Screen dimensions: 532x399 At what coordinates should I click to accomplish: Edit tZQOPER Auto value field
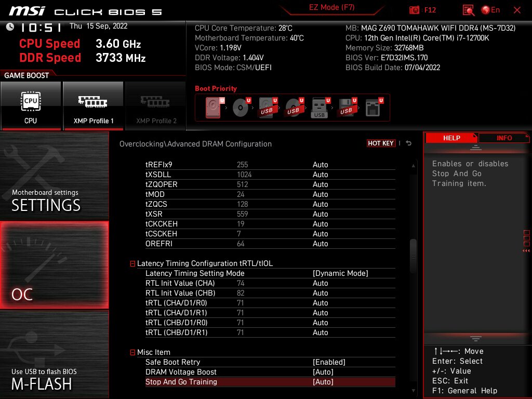click(320, 184)
